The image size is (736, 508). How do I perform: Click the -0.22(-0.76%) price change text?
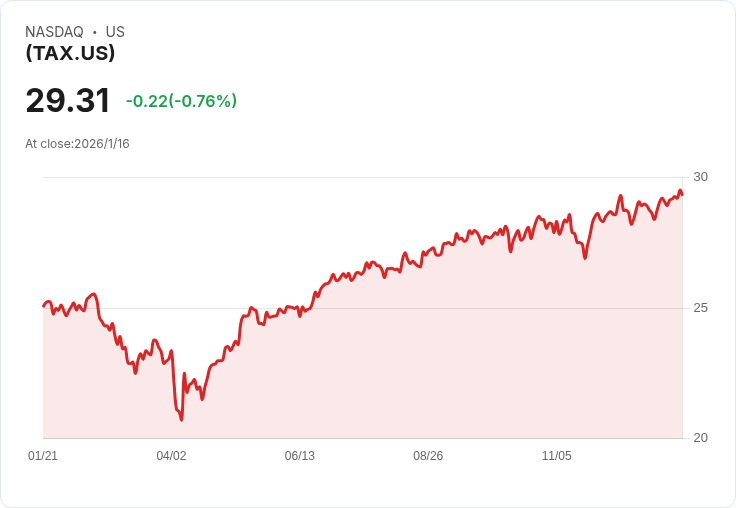pos(181,101)
